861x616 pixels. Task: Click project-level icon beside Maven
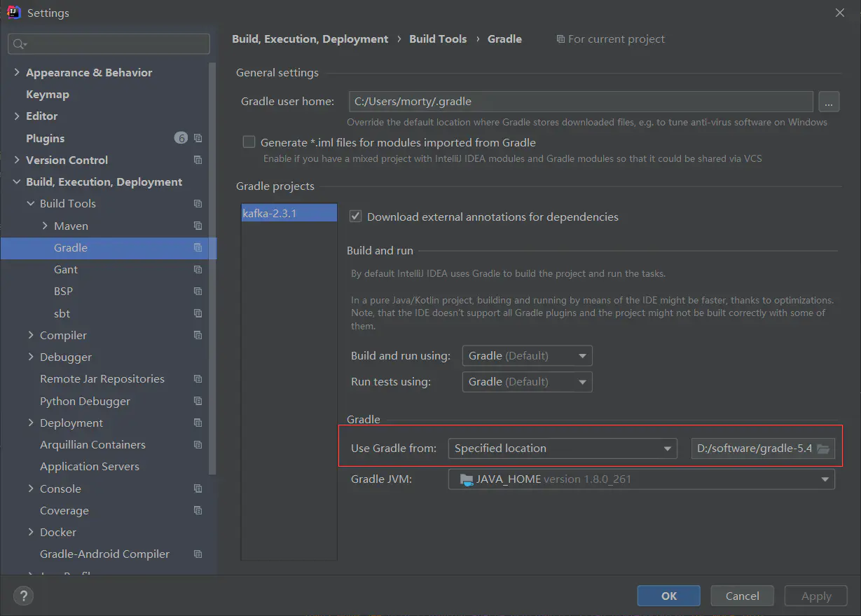tap(198, 226)
